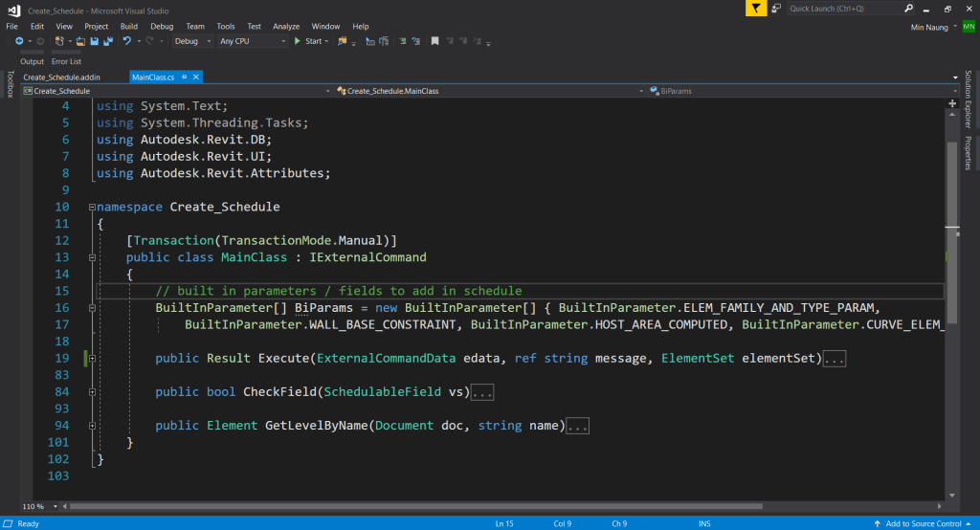
Task: Click the feedback icon beside notifications flag
Action: (776, 8)
